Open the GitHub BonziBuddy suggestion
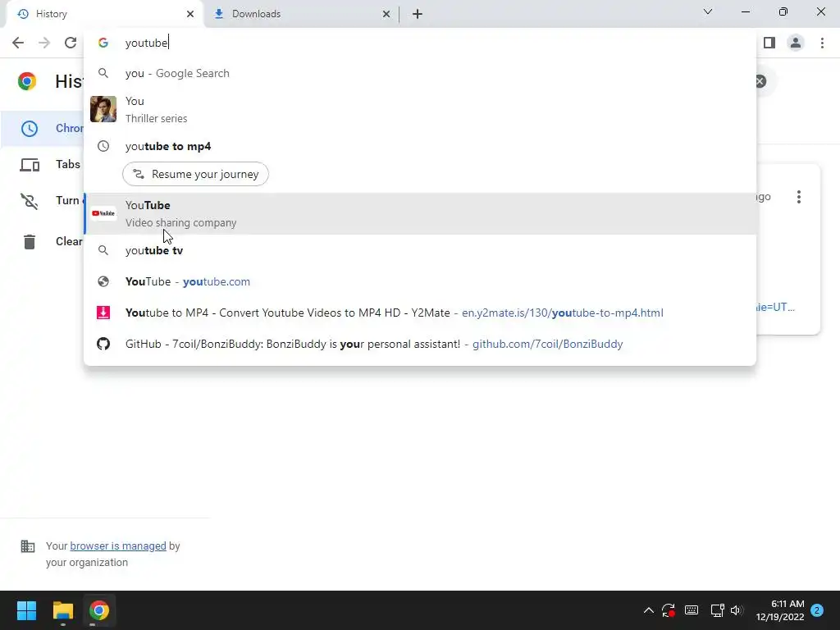This screenshot has width=840, height=630. pyautogui.click(x=420, y=344)
